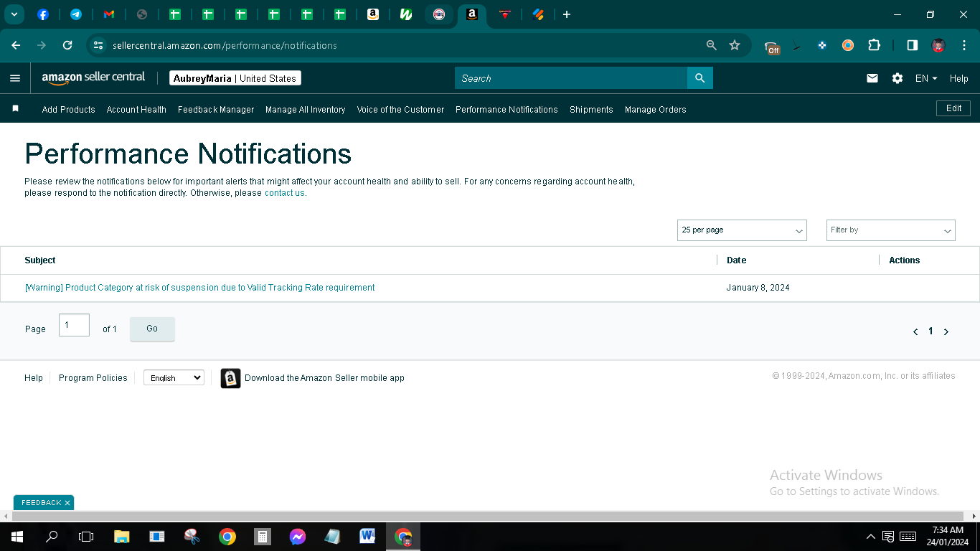
Task: Click the Go page button
Action: (x=152, y=329)
